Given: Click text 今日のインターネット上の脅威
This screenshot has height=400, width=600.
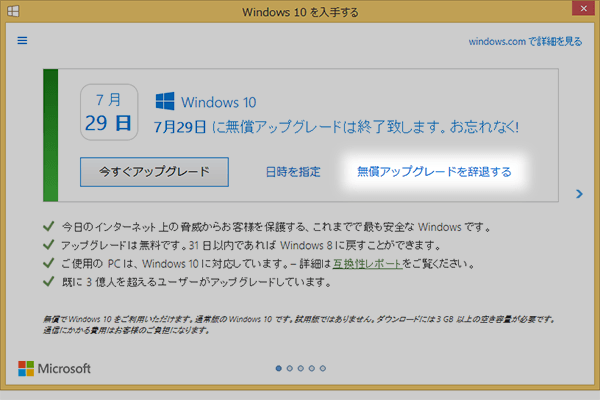Looking at the screenshot, I should pos(276,227).
